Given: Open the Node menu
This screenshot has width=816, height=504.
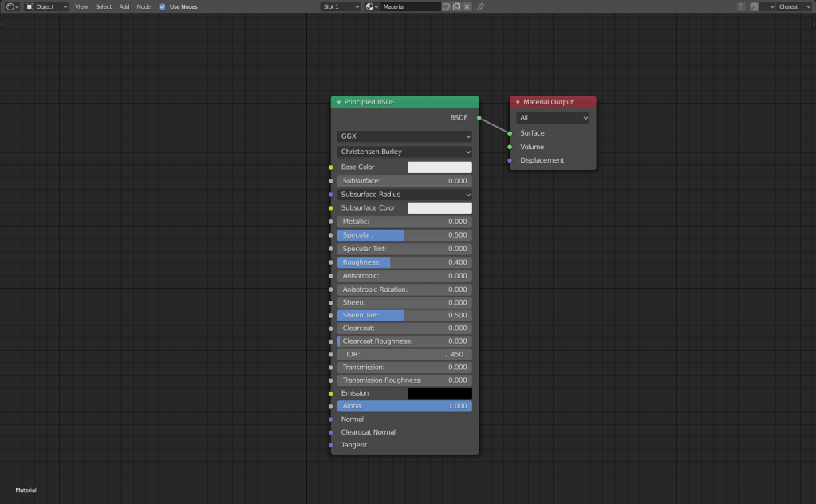Looking at the screenshot, I should (144, 6).
